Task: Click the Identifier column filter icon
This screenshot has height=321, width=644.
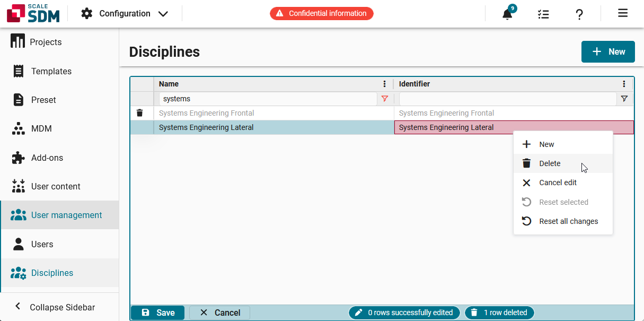Action: tap(624, 99)
